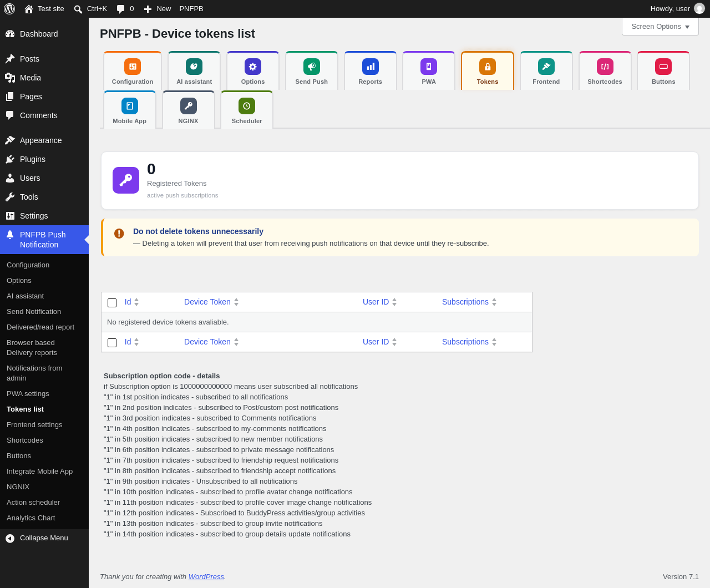710x588 pixels.
Task: Open the Scheduler clock icon
Action: click(x=247, y=106)
